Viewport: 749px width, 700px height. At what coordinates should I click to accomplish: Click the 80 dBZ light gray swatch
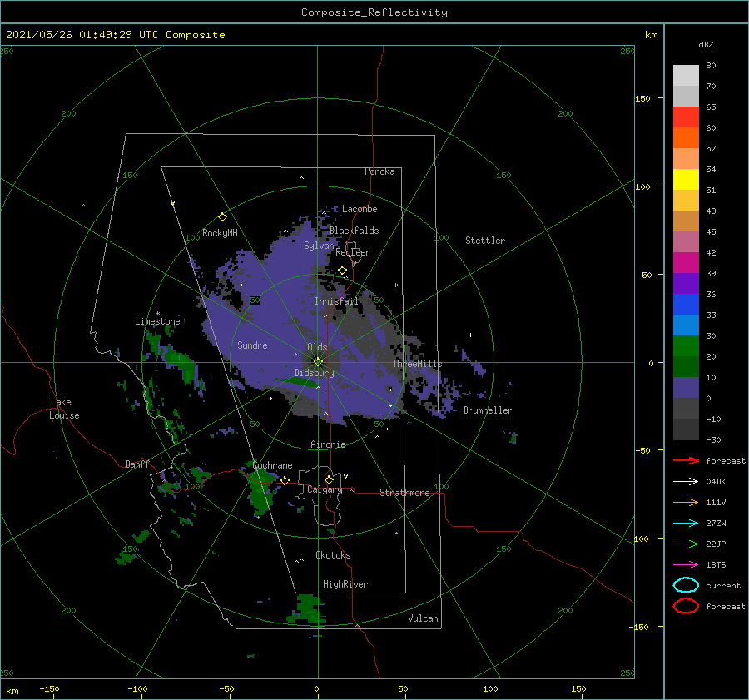coord(686,75)
